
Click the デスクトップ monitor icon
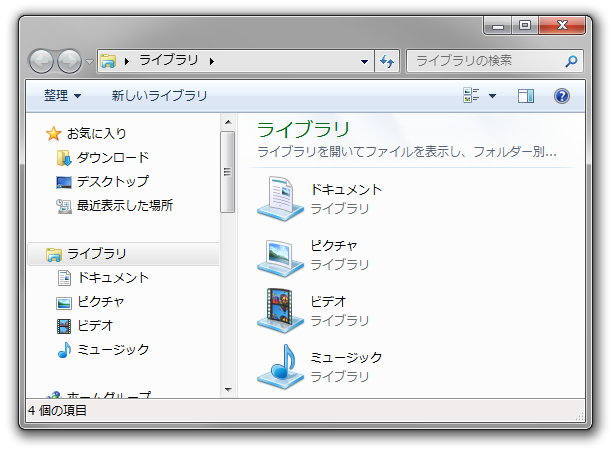tap(64, 182)
